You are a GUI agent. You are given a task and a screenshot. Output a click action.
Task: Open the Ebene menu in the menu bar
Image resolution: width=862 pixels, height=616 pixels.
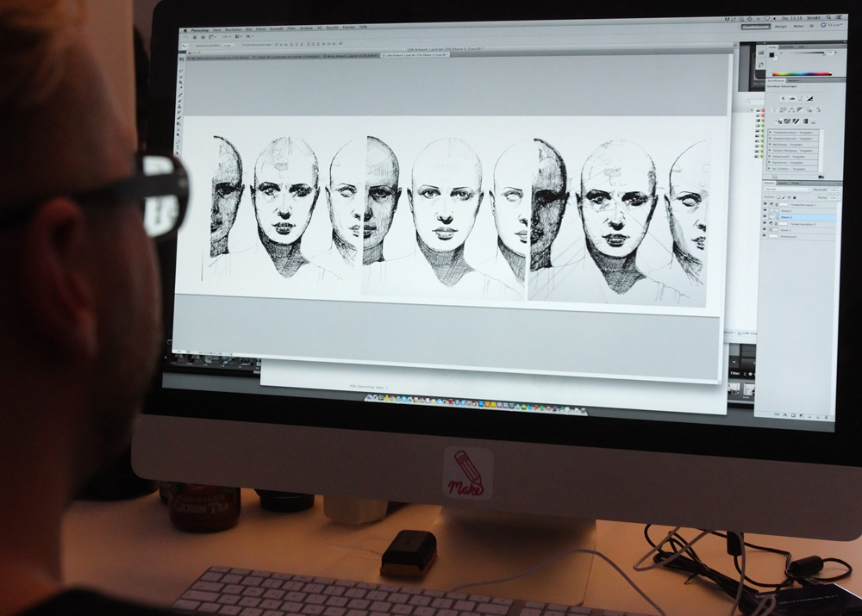(259, 28)
